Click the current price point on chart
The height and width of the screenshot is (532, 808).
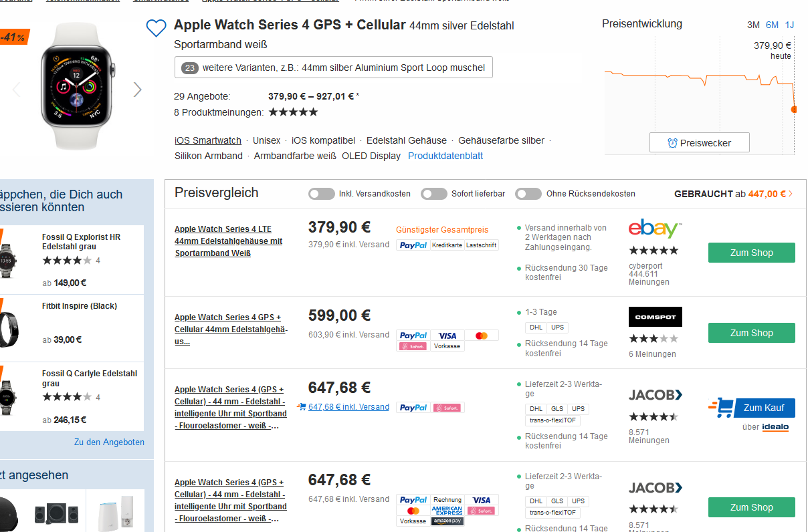794,109
